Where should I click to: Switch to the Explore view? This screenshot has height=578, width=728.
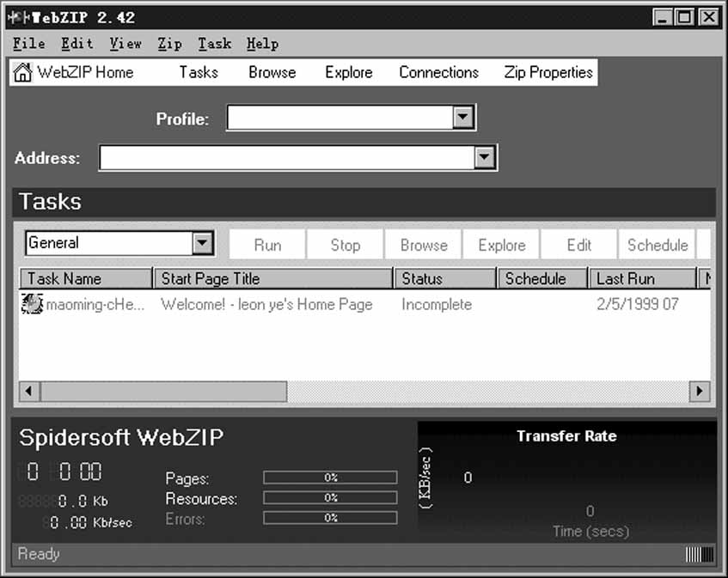[349, 72]
